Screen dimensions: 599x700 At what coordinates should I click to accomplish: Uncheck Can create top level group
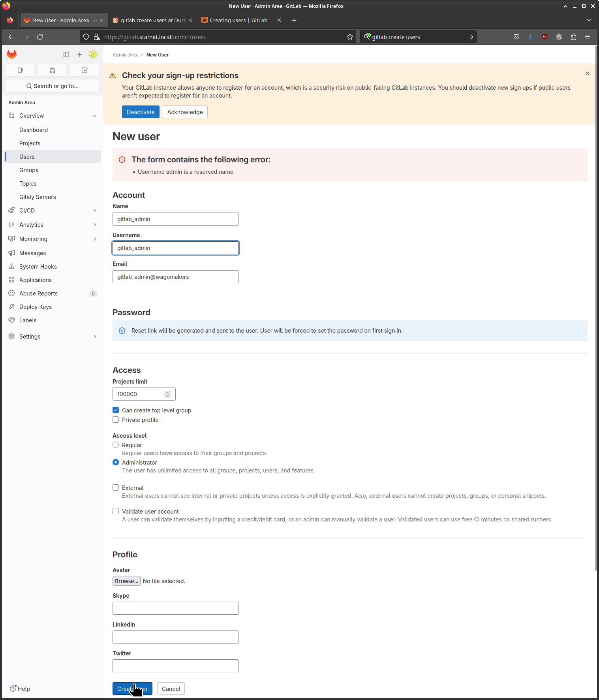pyautogui.click(x=116, y=410)
